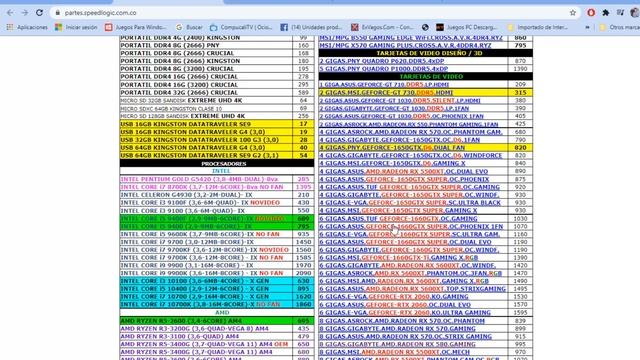Screen dimensions: 640x360
Task: Select INTEL CORE i3 9100F NOVIDEO row
Action: click(217, 202)
